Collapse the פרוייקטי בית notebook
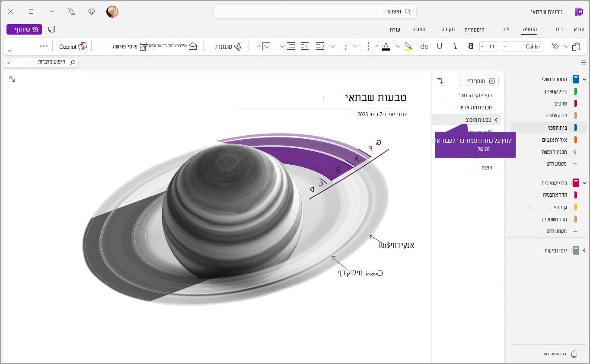 [x=584, y=183]
